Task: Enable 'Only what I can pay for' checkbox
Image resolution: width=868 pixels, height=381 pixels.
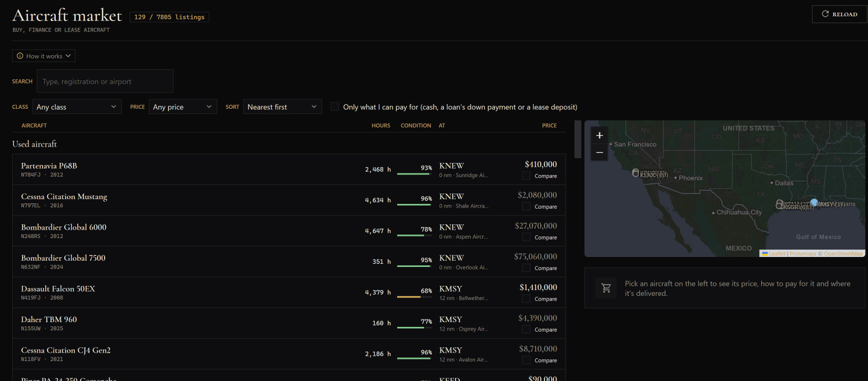Action: point(335,107)
